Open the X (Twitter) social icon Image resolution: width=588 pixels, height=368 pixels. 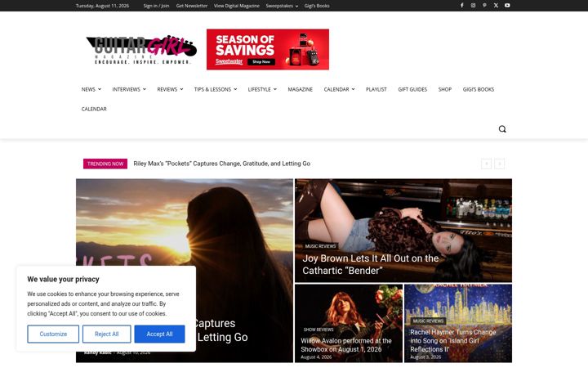click(496, 5)
